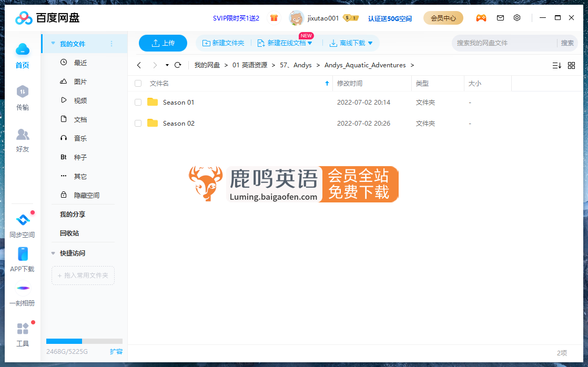Expand the 新建在线文档 dropdown
Viewport: 588px width, 367px height.
click(x=310, y=43)
